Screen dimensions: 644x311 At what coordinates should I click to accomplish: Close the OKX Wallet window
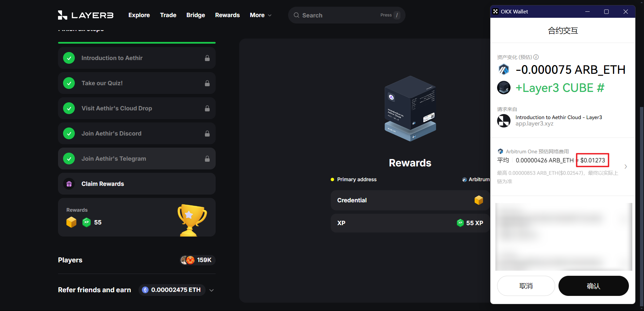coord(626,11)
